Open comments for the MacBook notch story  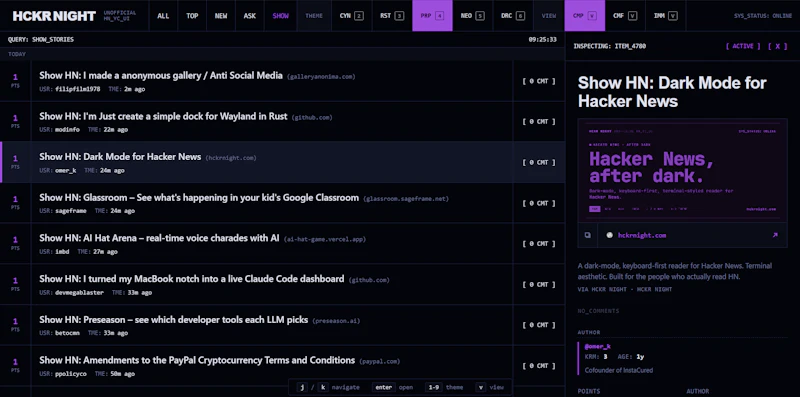(x=539, y=284)
